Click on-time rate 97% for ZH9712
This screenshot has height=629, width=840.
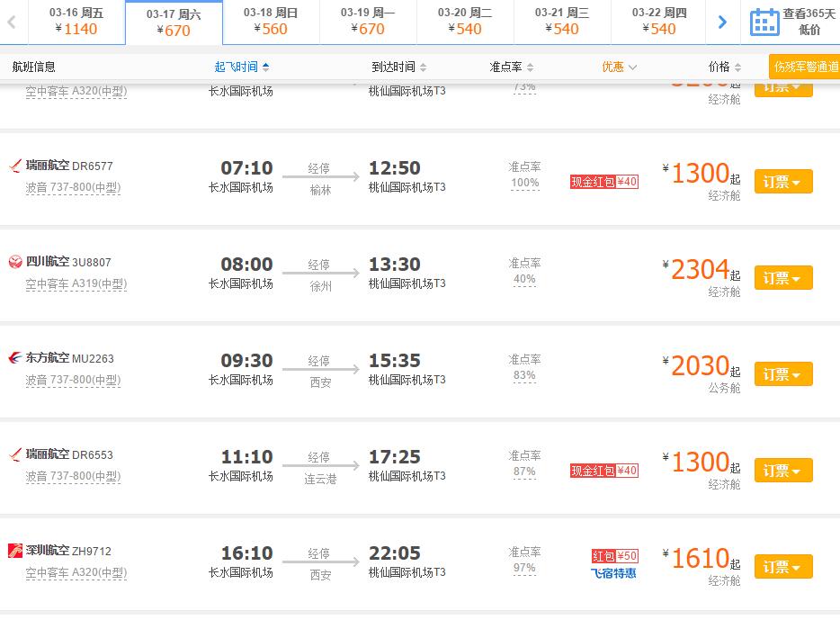[x=524, y=568]
